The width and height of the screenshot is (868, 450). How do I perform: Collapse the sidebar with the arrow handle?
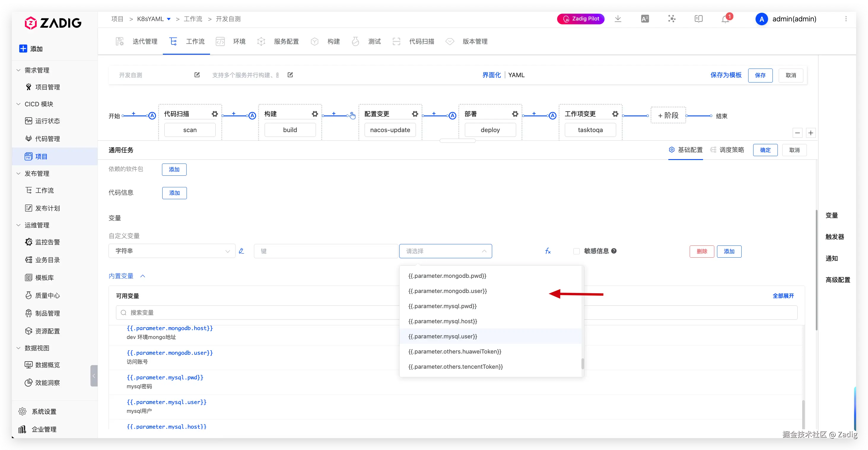pyautogui.click(x=94, y=375)
